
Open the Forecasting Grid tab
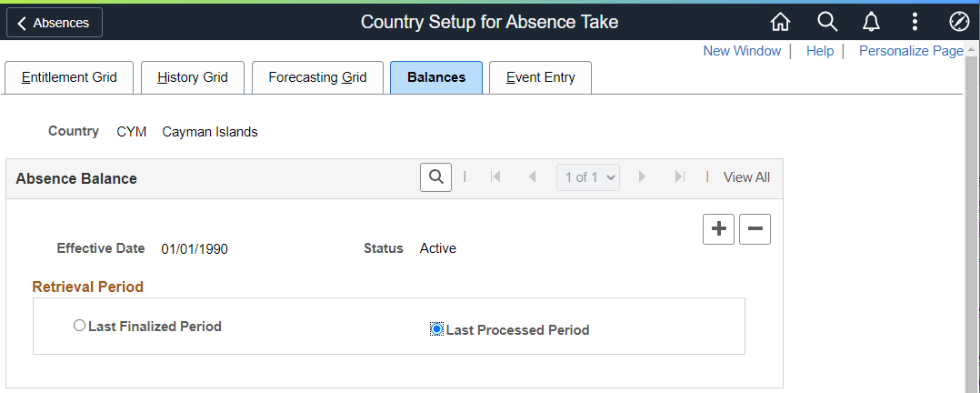click(x=317, y=77)
